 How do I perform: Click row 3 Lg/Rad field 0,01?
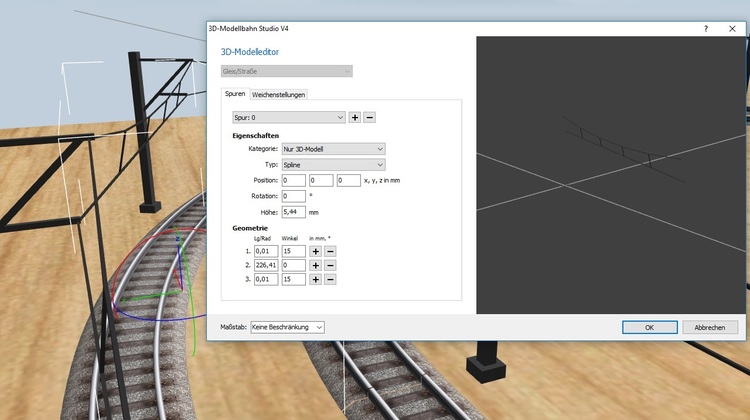266,279
